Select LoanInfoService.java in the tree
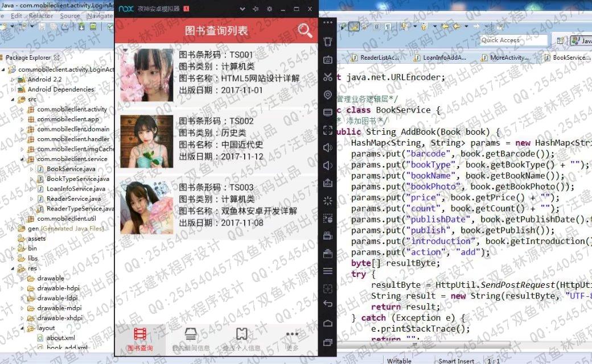This screenshot has height=364, width=592. point(76,189)
